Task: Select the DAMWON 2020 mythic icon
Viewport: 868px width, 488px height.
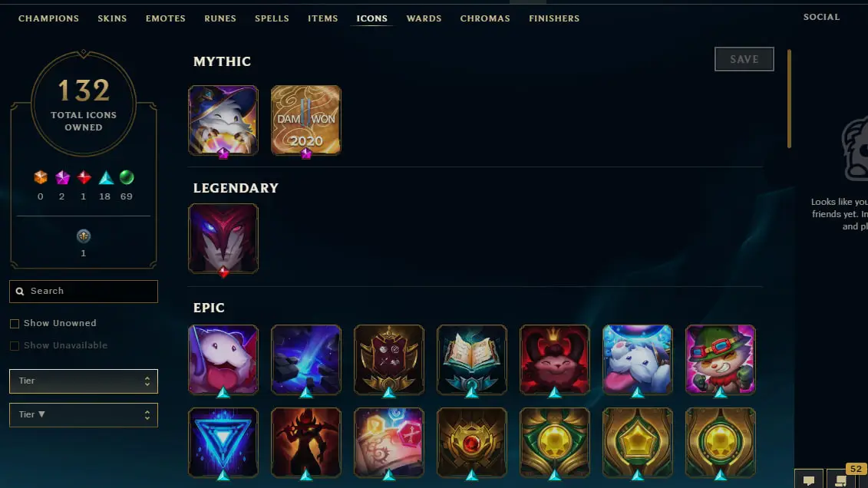Action: (306, 120)
